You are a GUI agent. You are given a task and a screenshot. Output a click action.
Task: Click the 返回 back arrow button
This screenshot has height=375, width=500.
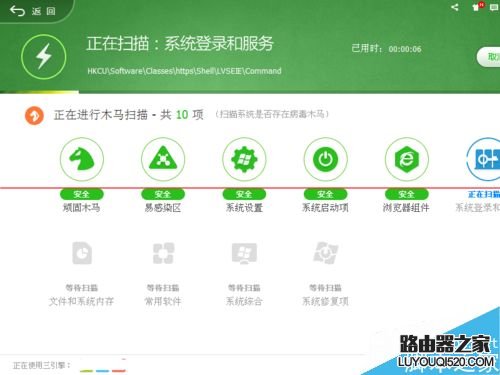coord(32,11)
